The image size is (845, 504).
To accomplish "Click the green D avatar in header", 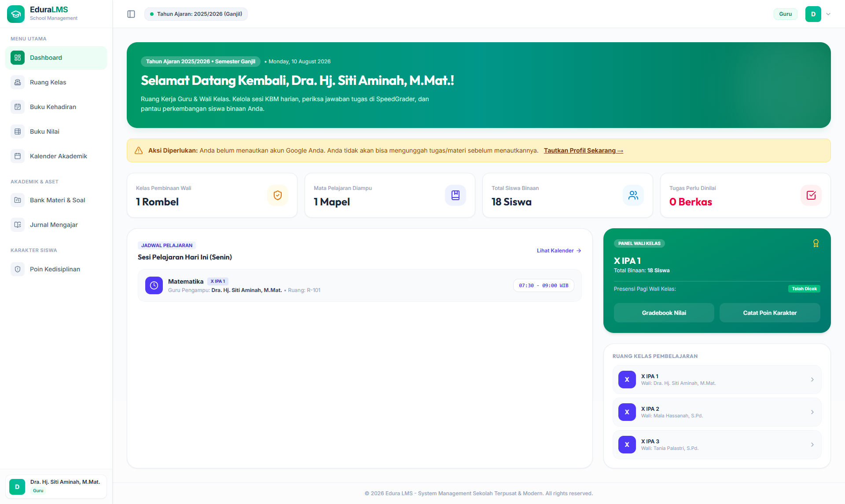I will [813, 14].
